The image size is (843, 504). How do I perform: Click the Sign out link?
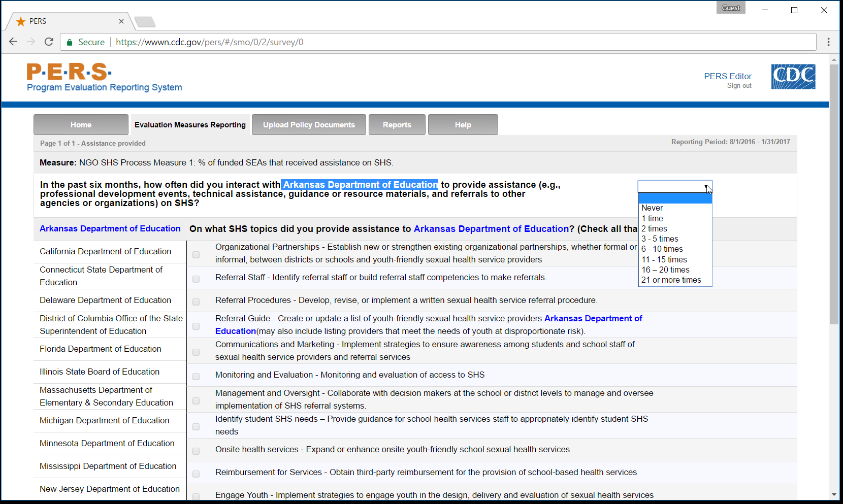(739, 86)
